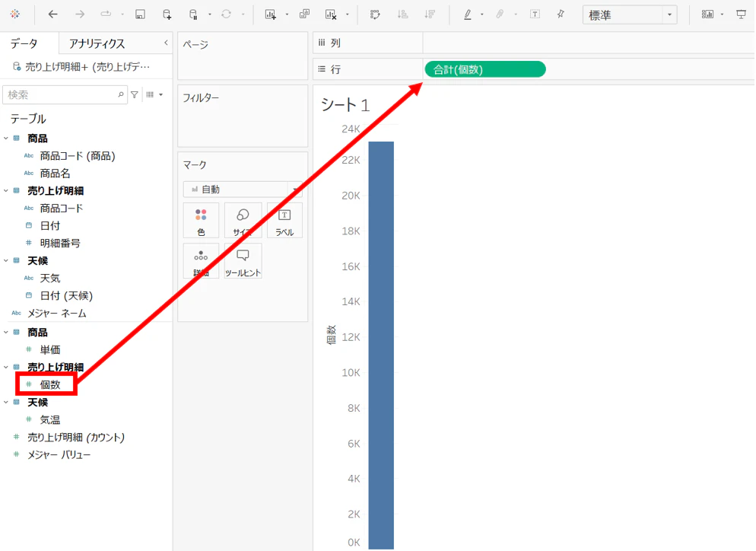Click the data source icon for 売り上げ明細+
This screenshot has height=551, width=756.
[17, 66]
